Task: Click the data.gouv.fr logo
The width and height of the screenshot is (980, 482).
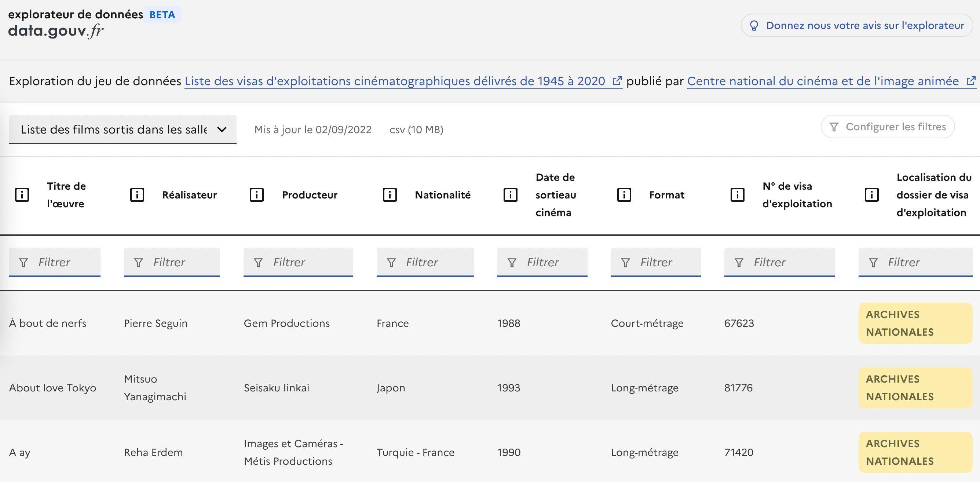Action: [x=55, y=30]
